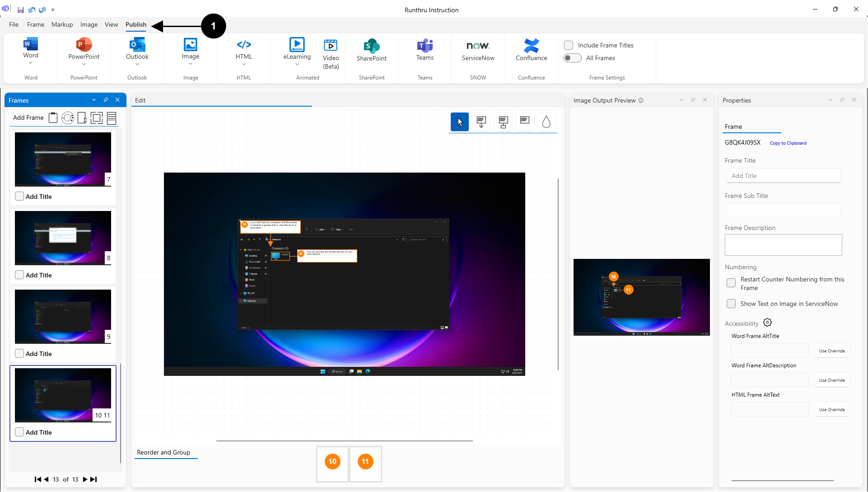The width and height of the screenshot is (868, 492).
Task: Click the ServiceNow publish icon
Action: coord(478,46)
